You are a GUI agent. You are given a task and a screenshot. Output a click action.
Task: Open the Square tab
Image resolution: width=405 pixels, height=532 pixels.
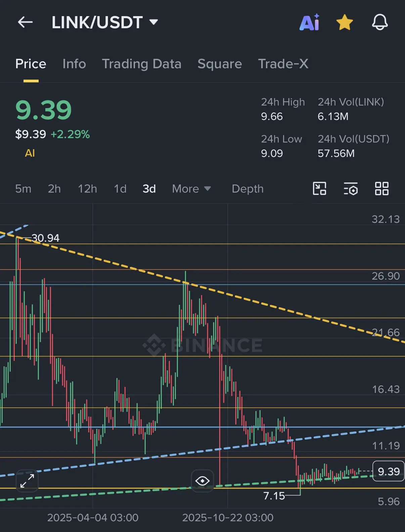point(220,64)
